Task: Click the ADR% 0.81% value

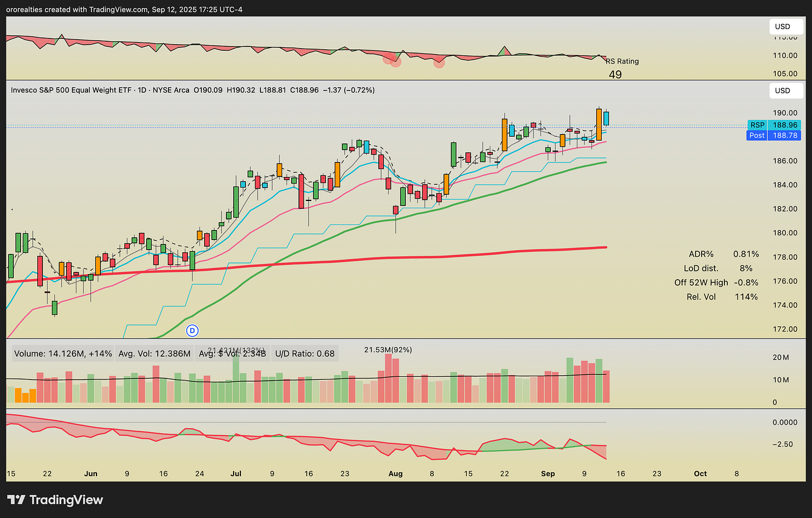Action: [x=746, y=254]
